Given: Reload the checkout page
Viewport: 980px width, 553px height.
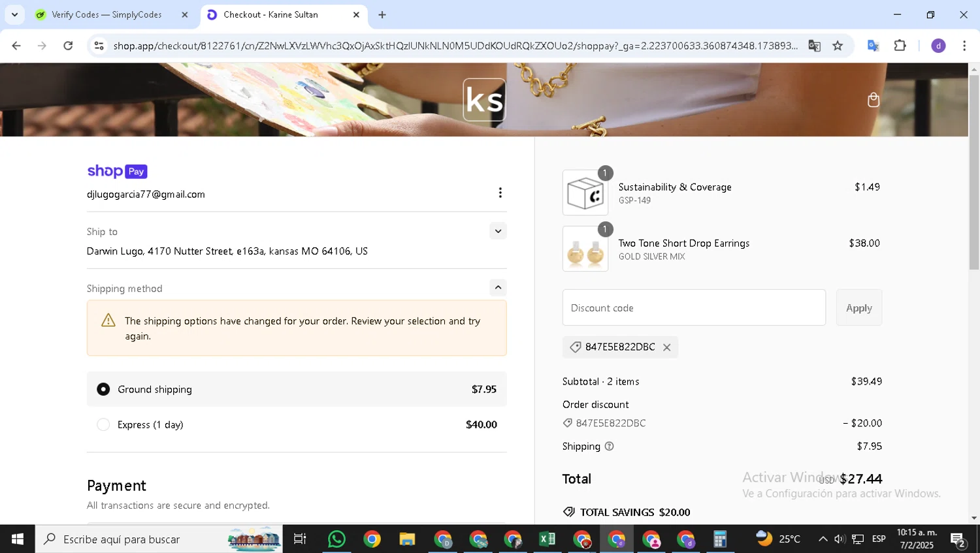Looking at the screenshot, I should [x=68, y=46].
